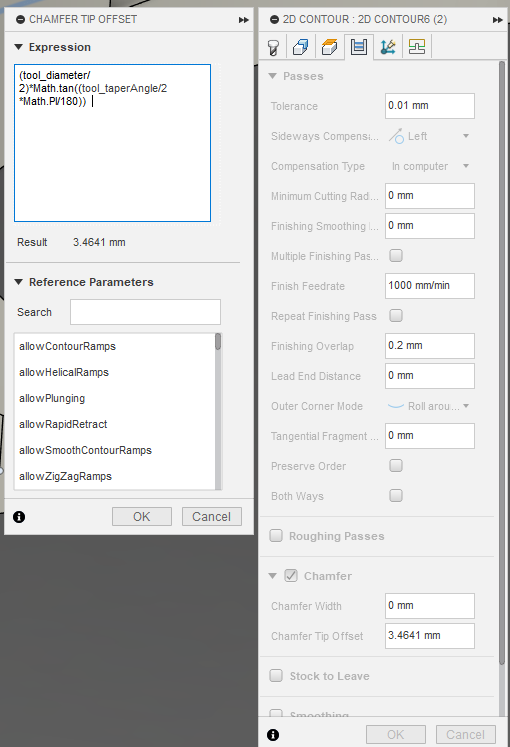
Task: Edit the Lead End Distance value
Action: (x=430, y=376)
